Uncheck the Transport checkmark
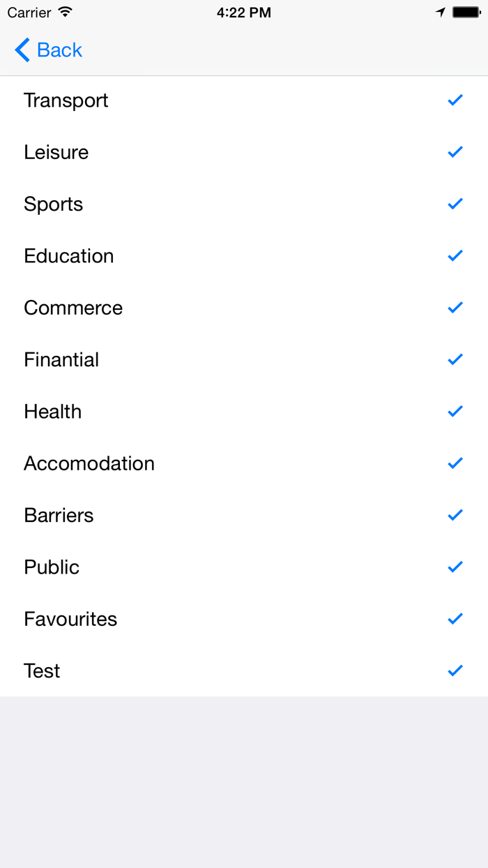Image resolution: width=488 pixels, height=868 pixels. [455, 100]
